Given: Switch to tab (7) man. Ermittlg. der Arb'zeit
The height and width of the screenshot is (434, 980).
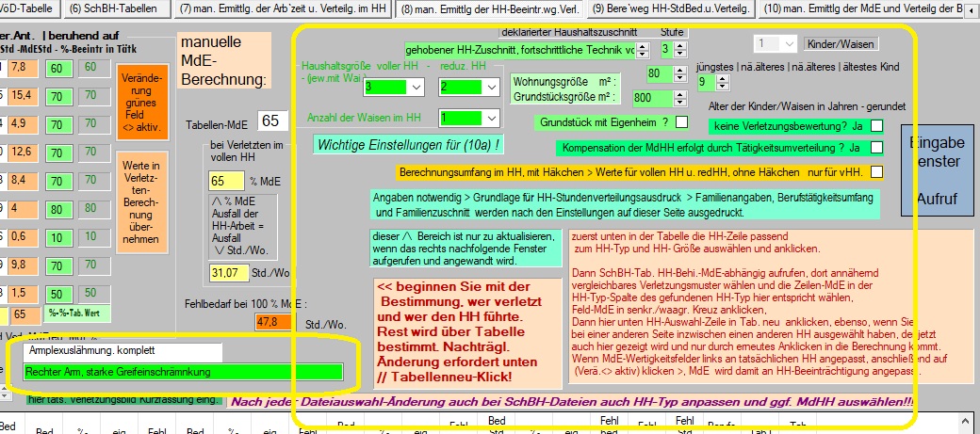Looking at the screenshot, I should (283, 8).
